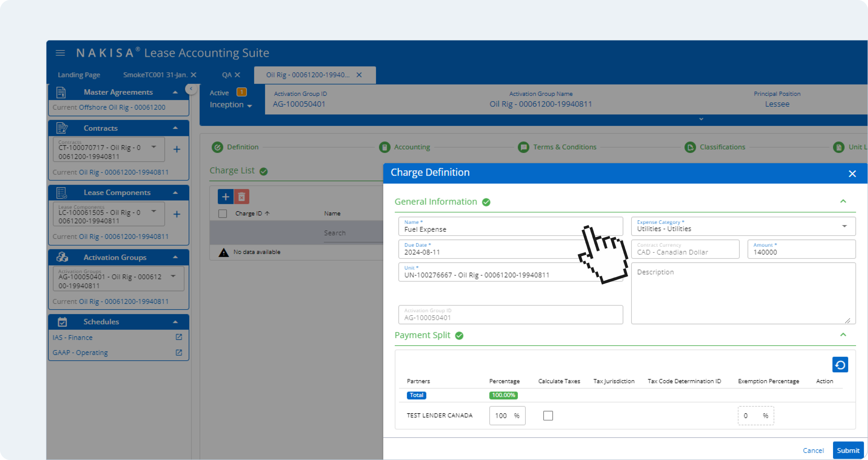Open the hamburger navigation menu
Image resolution: width=868 pixels, height=460 pixels.
coord(60,53)
